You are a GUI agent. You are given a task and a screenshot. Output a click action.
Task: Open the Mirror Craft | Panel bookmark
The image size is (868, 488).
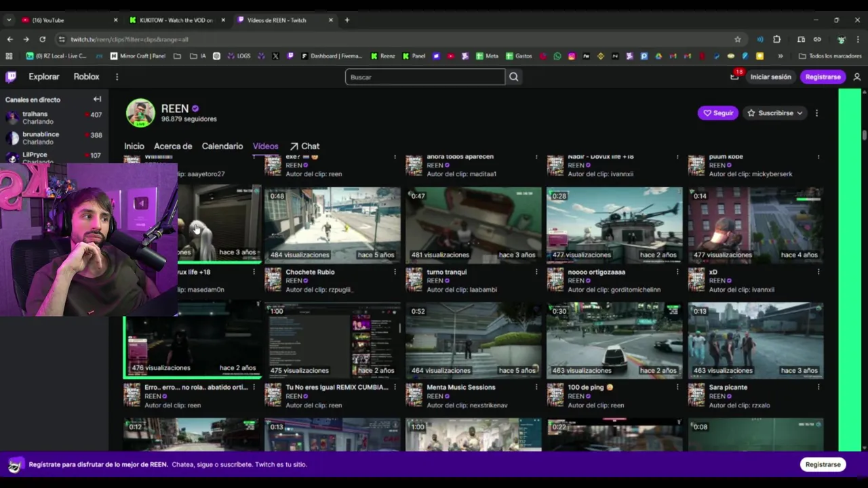138,56
